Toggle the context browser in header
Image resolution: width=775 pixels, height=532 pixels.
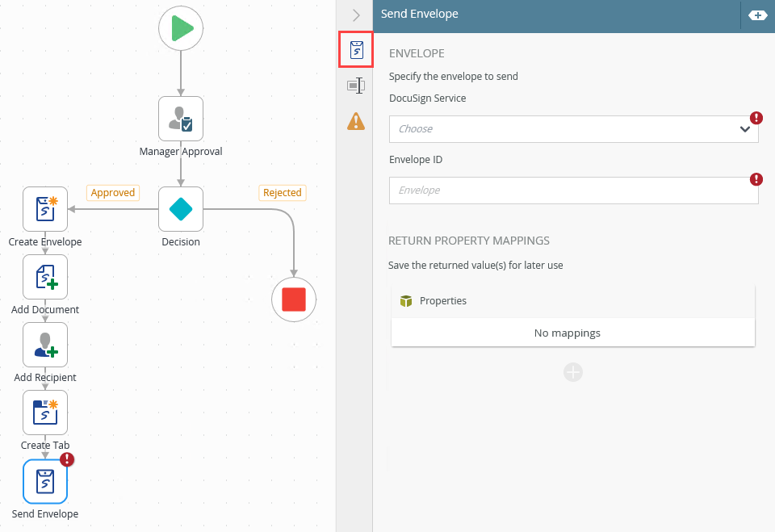pyautogui.click(x=757, y=15)
